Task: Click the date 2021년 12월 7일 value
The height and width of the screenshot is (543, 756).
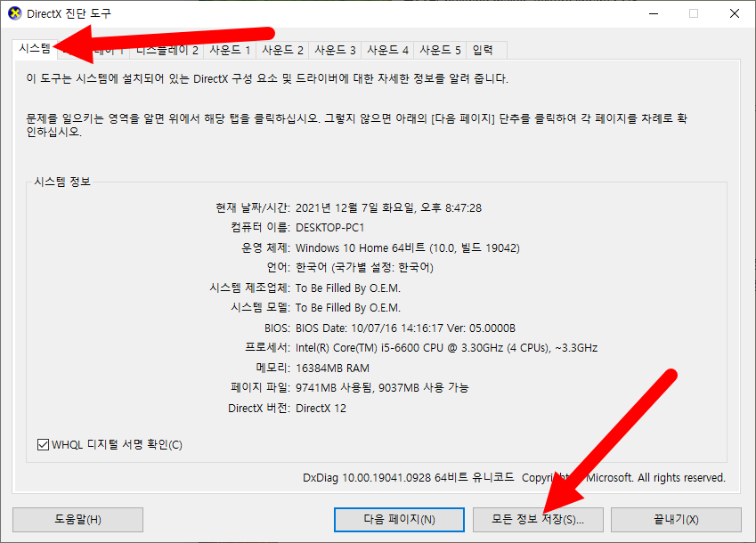Action: point(388,207)
